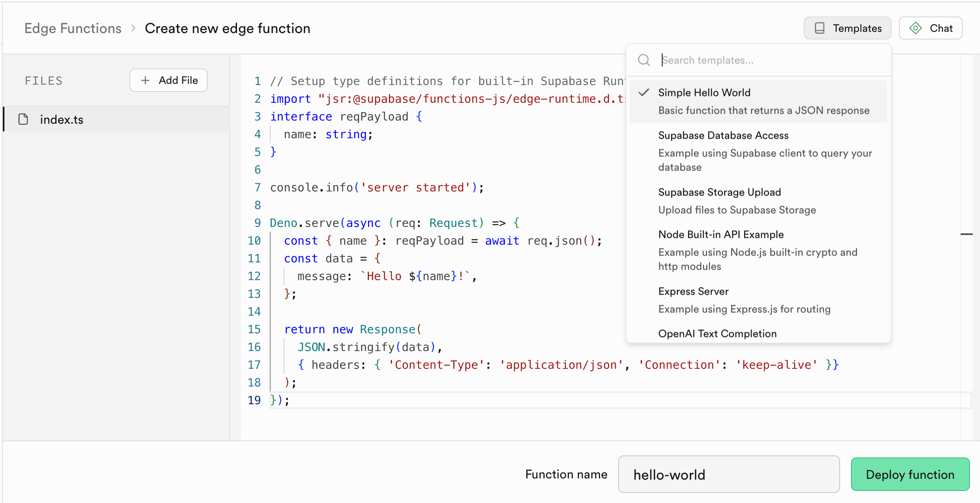Click the index.ts file icon
The image size is (980, 503).
tap(23, 119)
